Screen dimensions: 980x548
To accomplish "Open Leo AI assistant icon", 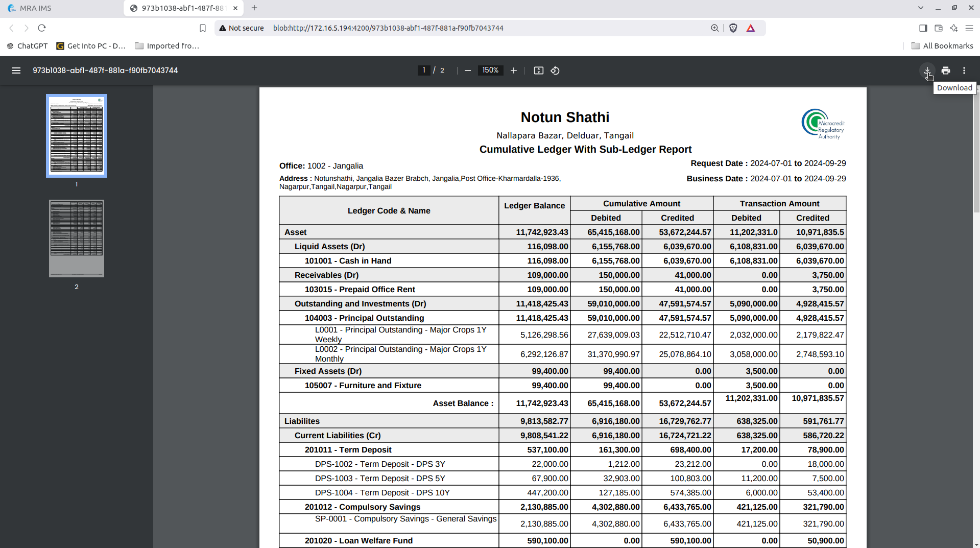I will pyautogui.click(x=954, y=28).
